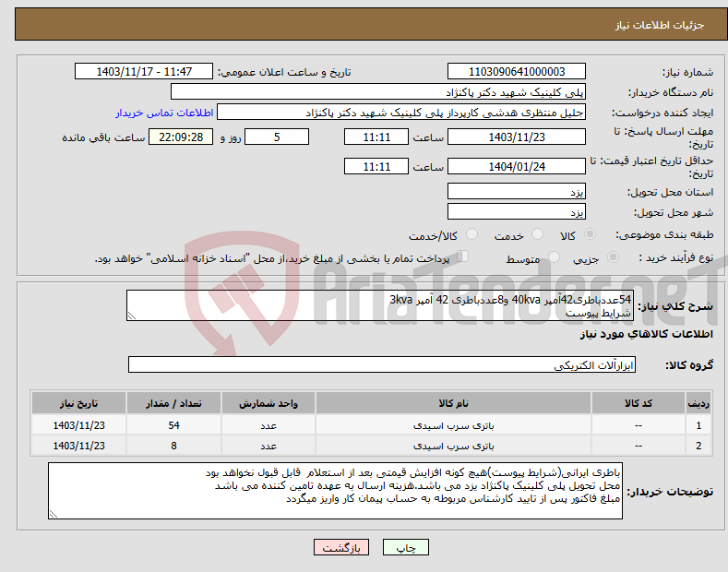Click the تاریخ نیاز column header
This screenshot has width=728, height=572.
[79, 403]
